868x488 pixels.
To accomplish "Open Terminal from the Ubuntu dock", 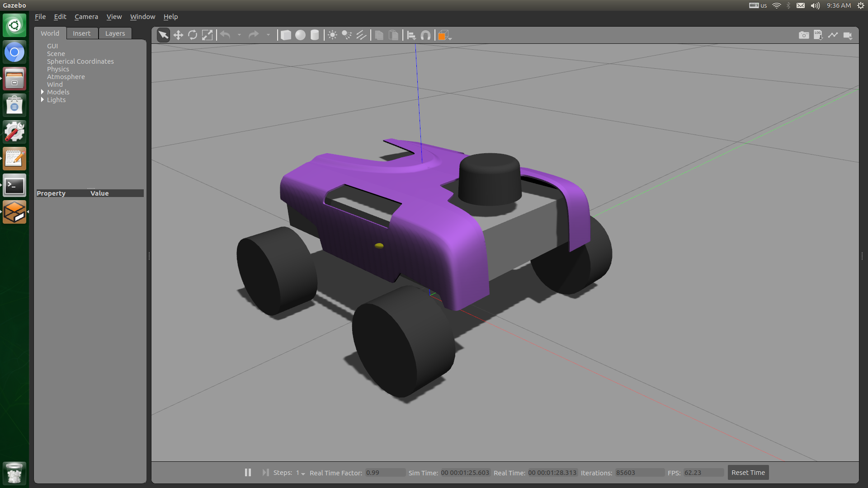I will 14,186.
